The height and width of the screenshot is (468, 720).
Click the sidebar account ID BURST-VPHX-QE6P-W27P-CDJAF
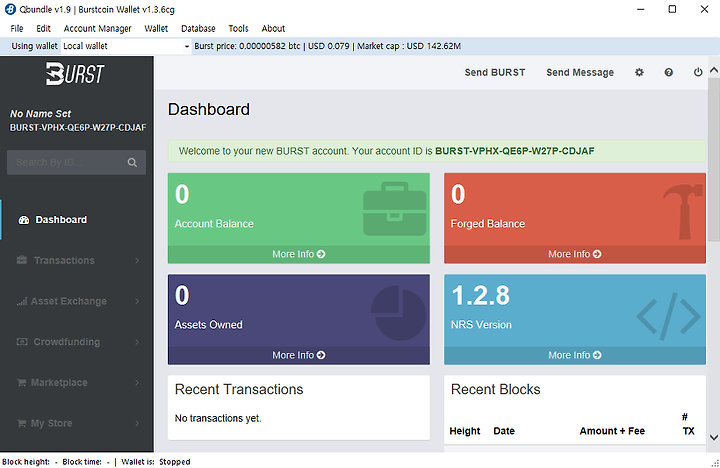(x=78, y=128)
